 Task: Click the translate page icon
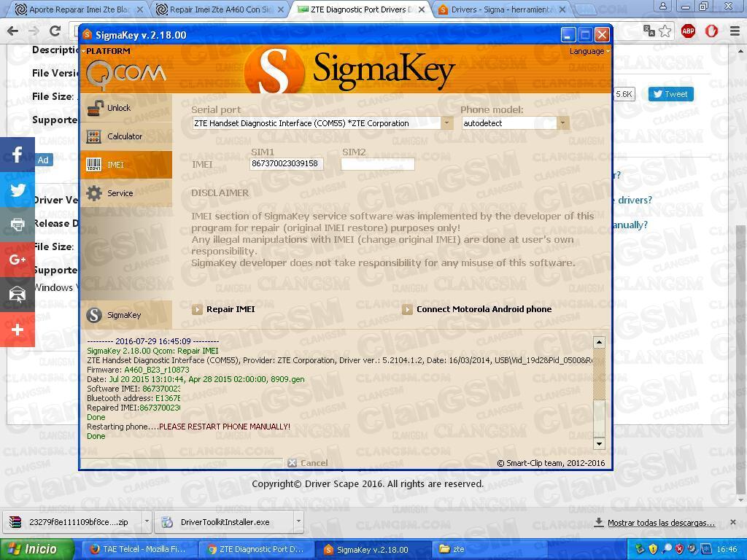point(649,31)
